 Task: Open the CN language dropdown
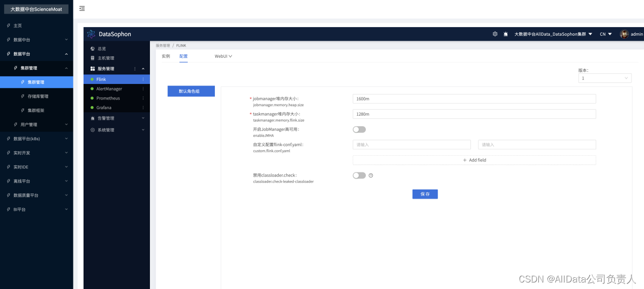click(x=606, y=34)
